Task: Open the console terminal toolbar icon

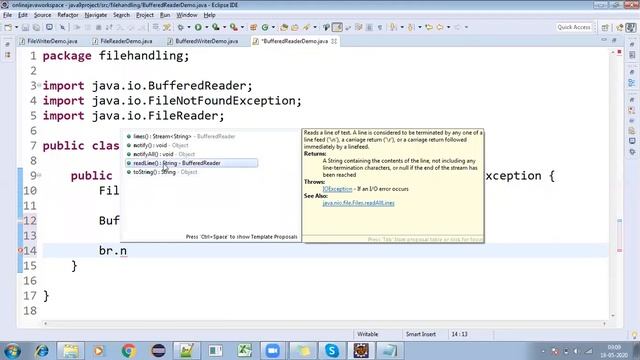Action: [x=49, y=27]
